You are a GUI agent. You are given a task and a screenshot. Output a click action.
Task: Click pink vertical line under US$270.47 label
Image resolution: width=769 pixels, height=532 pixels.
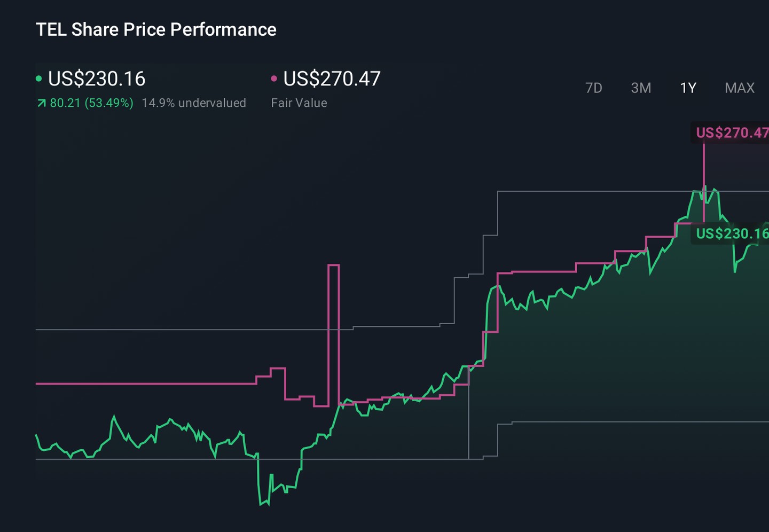point(704,183)
